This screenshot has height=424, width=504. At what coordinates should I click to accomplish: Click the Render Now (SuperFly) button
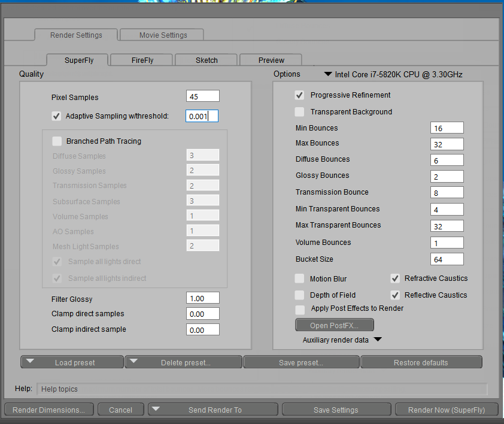(446, 410)
